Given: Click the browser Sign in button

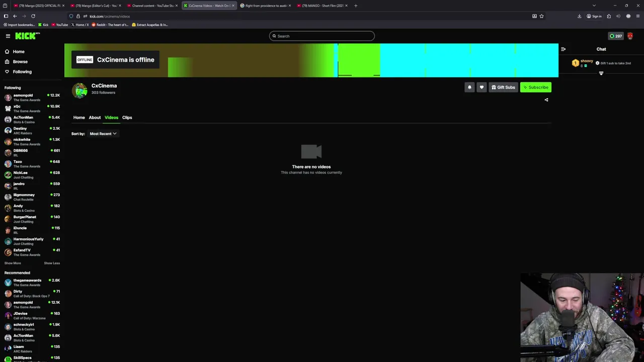Looking at the screenshot, I should (594, 16).
